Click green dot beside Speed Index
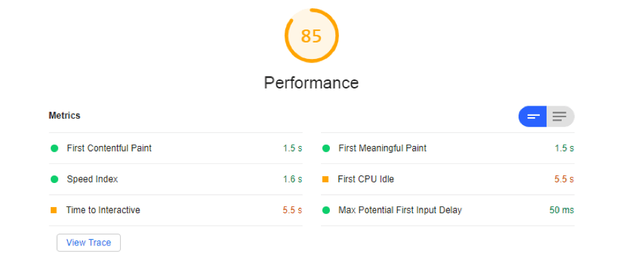 (54, 180)
